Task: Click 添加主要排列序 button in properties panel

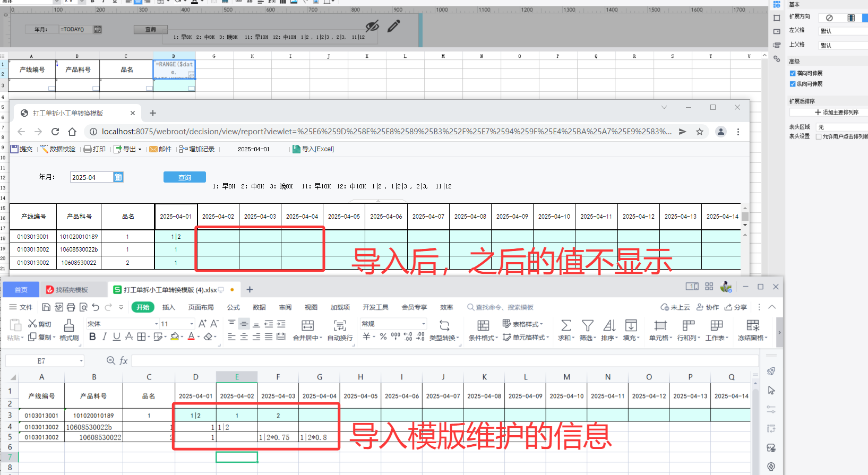Action: point(836,113)
